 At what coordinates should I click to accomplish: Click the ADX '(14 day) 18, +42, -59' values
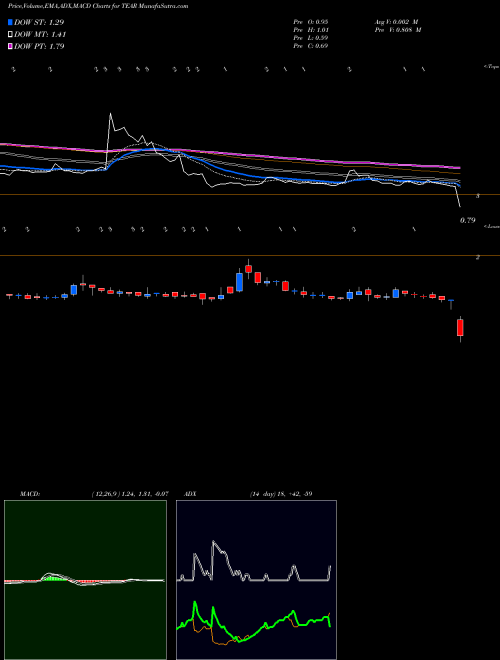281,494
